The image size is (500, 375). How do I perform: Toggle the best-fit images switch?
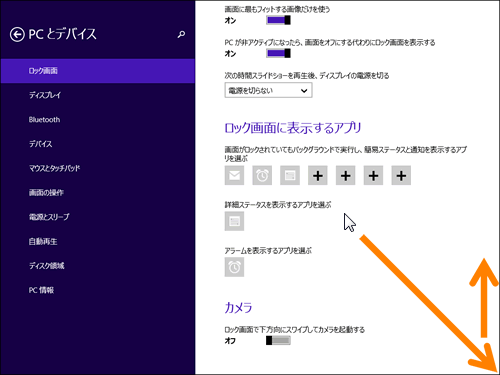[x=278, y=20]
